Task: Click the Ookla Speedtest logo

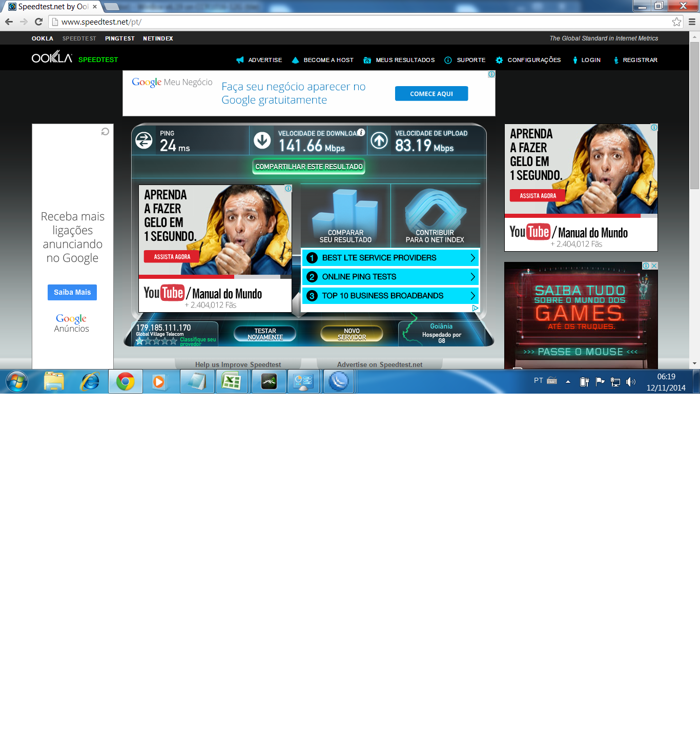Action: [x=75, y=58]
